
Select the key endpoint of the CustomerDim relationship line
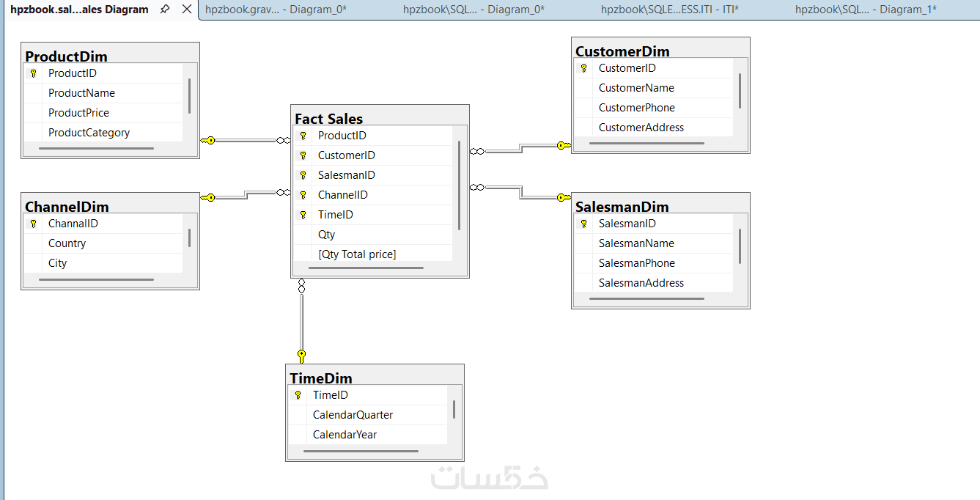point(563,145)
